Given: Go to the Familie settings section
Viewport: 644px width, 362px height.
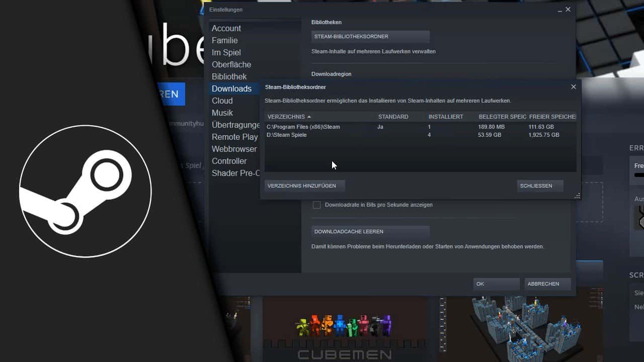Looking at the screenshot, I should click(225, 40).
